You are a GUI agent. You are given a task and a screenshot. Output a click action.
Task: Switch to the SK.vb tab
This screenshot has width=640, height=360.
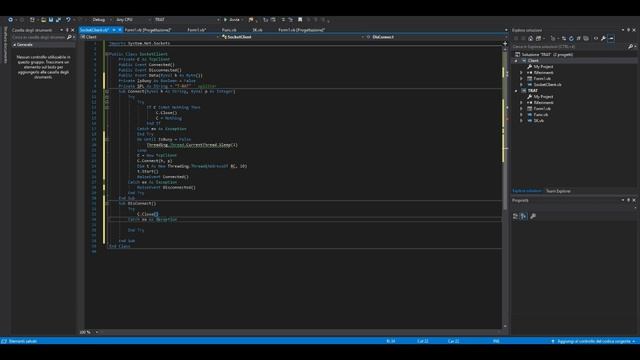pos(257,30)
